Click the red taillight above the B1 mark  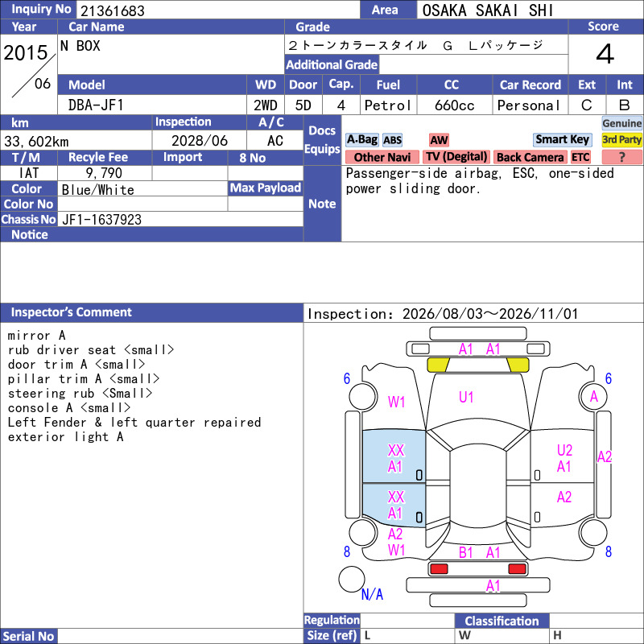438,569
